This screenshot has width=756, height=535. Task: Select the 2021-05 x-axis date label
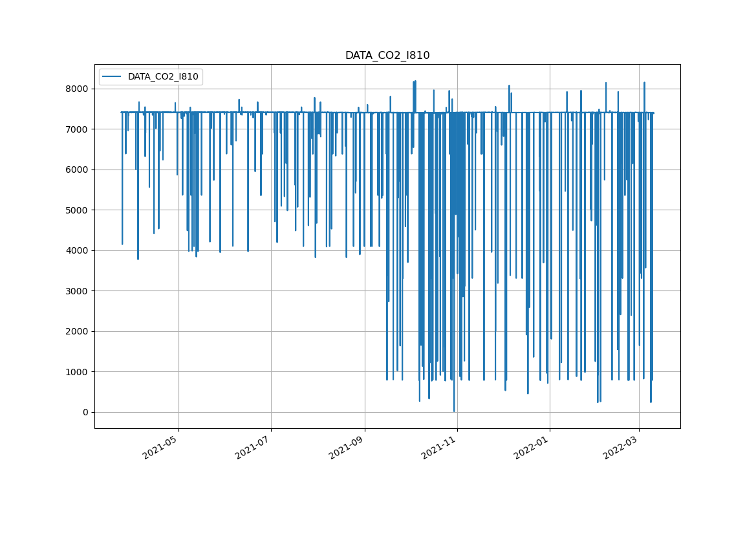pyautogui.click(x=159, y=446)
